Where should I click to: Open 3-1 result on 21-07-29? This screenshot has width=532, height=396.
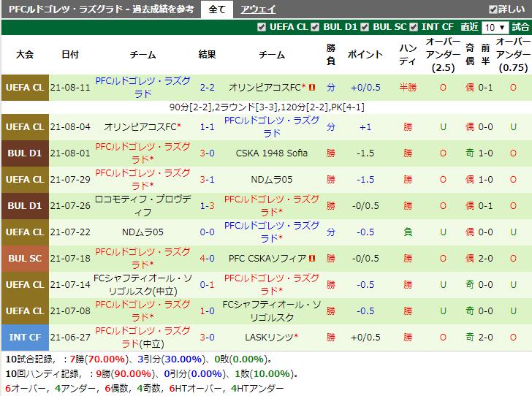click(x=207, y=180)
